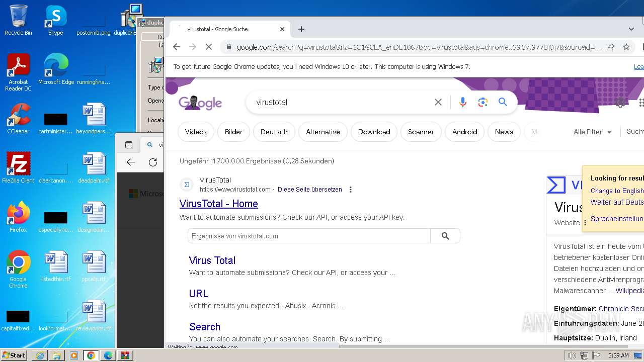Screen dimensions: 644x362
Task: Open the Alle Filter dropdown
Action: (x=592, y=132)
